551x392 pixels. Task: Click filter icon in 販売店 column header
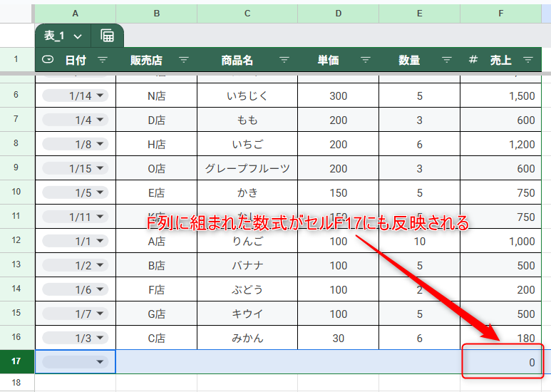pyautogui.click(x=184, y=61)
